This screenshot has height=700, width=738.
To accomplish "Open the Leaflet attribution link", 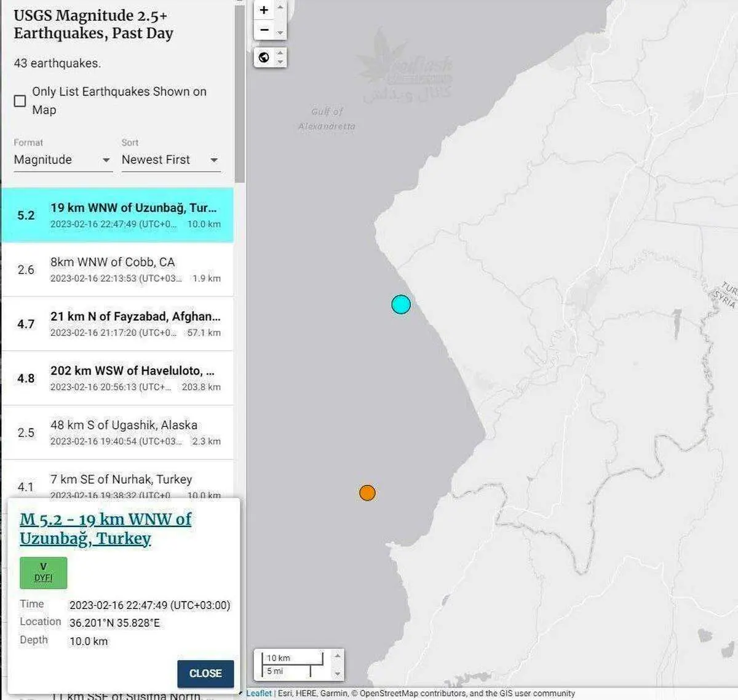I will (258, 693).
